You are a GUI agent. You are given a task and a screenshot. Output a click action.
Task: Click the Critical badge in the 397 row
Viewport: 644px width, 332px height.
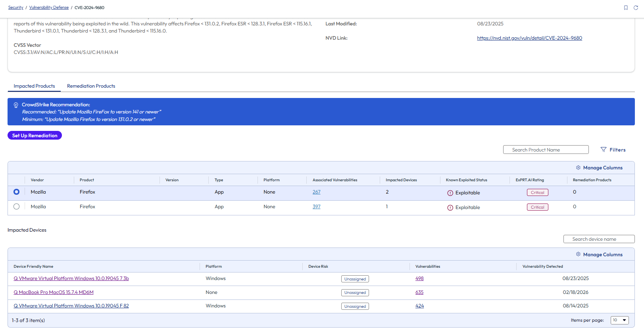coord(538,207)
